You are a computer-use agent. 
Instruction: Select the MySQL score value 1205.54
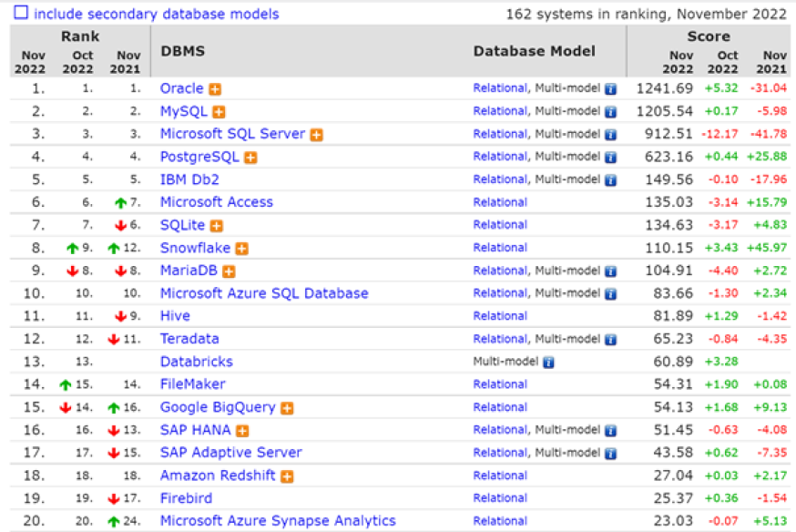[x=665, y=111]
